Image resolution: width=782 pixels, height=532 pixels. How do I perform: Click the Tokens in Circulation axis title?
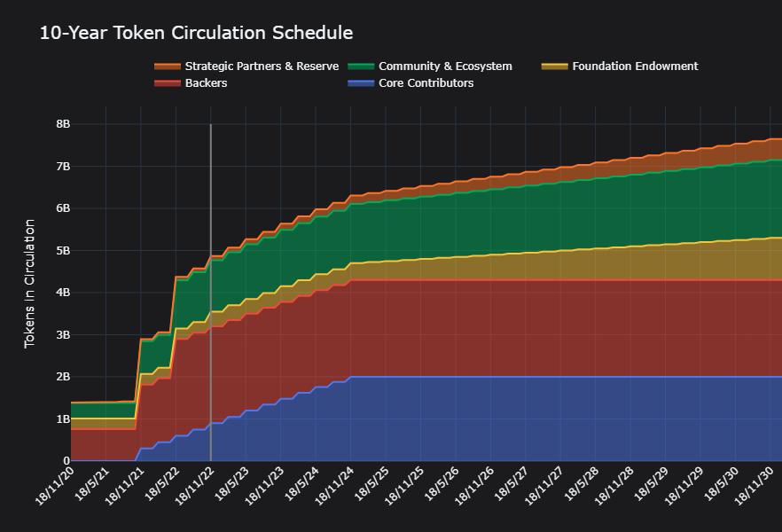click(x=29, y=283)
